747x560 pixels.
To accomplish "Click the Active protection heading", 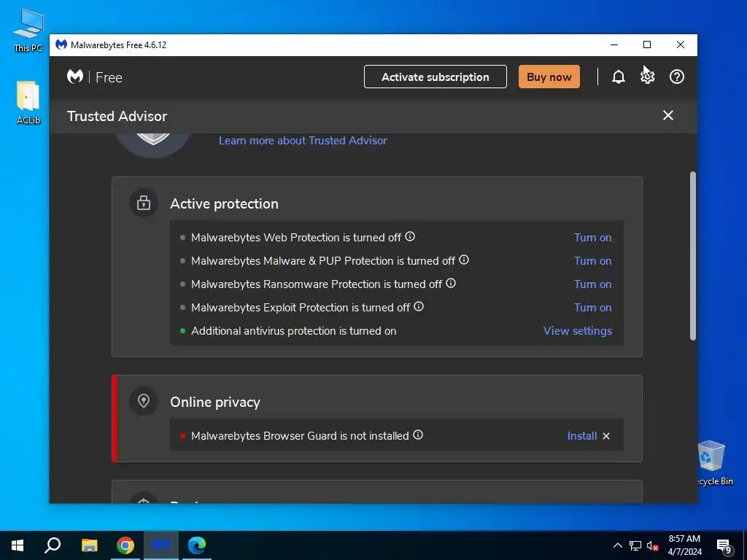I will tap(225, 203).
